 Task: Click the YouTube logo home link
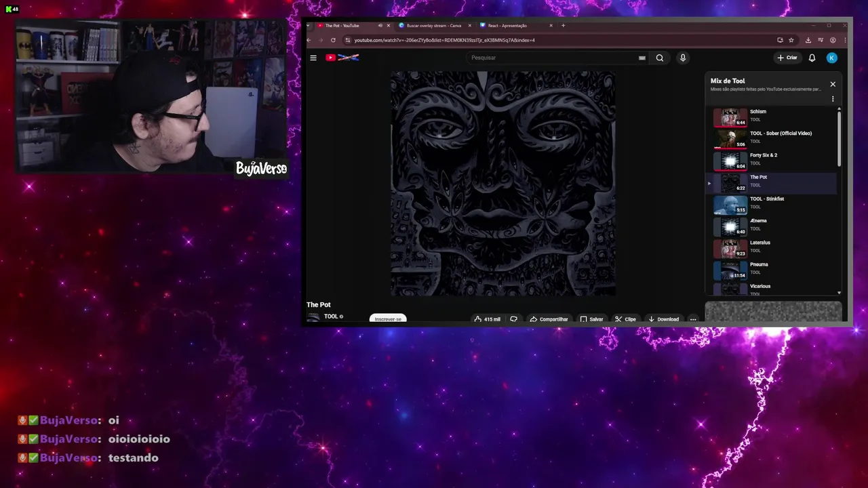pyautogui.click(x=342, y=58)
